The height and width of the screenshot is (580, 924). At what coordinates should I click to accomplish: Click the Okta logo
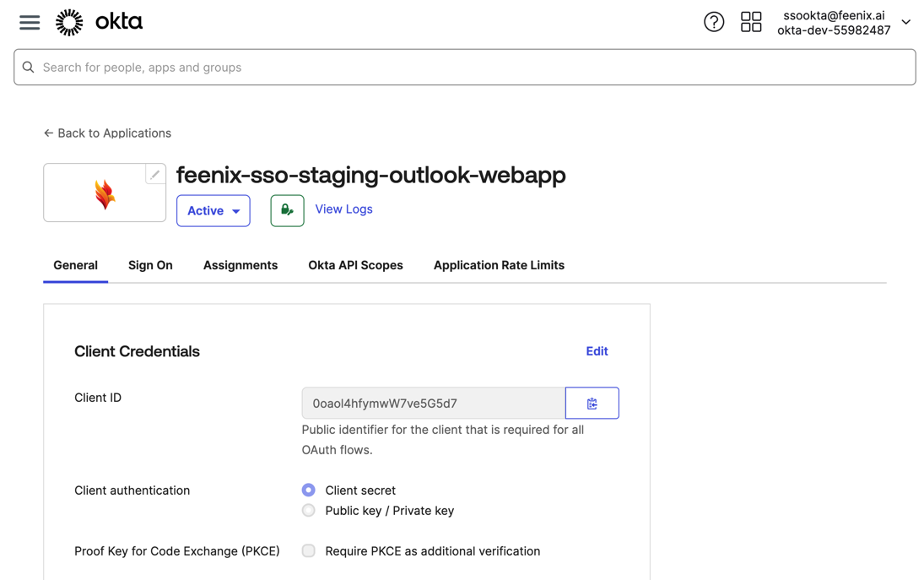(x=99, y=23)
